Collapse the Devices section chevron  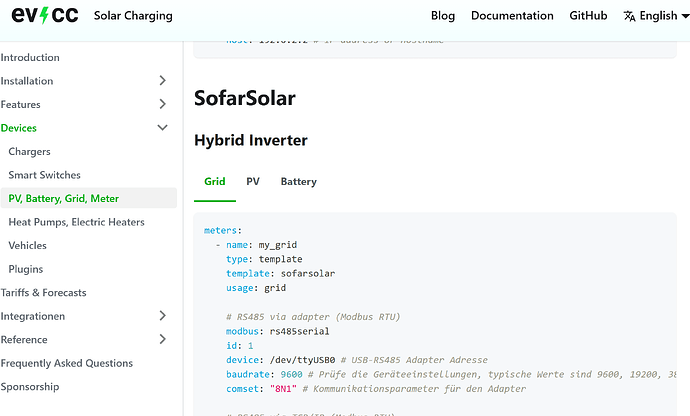[x=163, y=128]
